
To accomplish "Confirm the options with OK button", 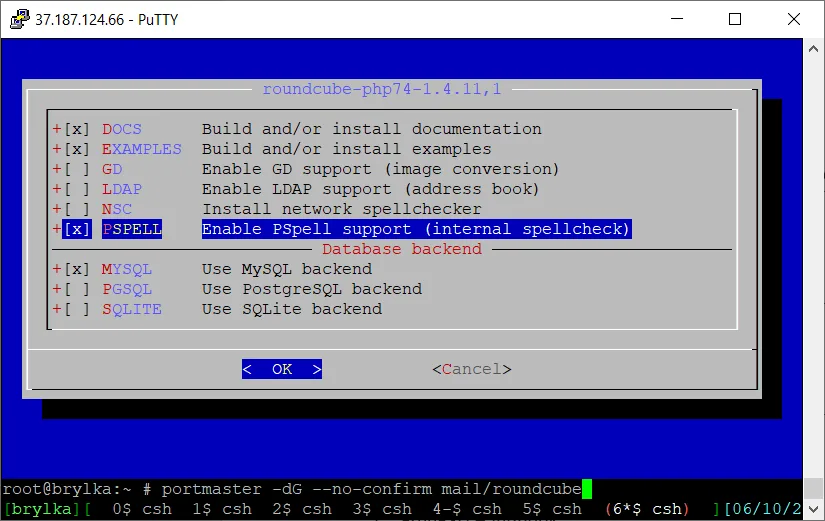I will pos(282,369).
